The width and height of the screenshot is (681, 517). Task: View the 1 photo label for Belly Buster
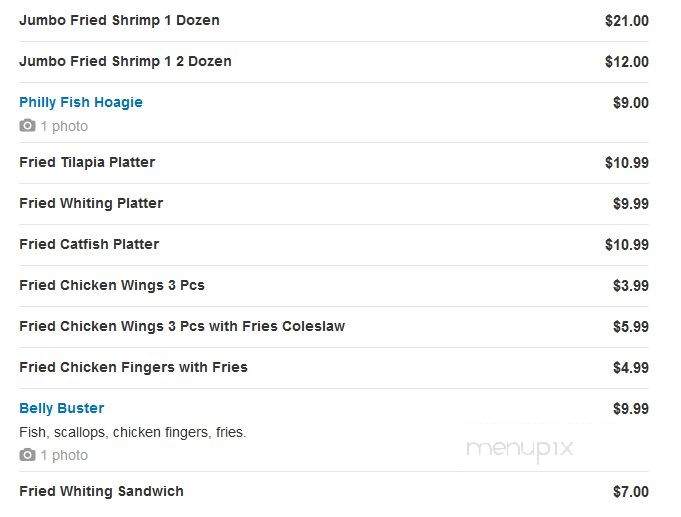pyautogui.click(x=64, y=455)
